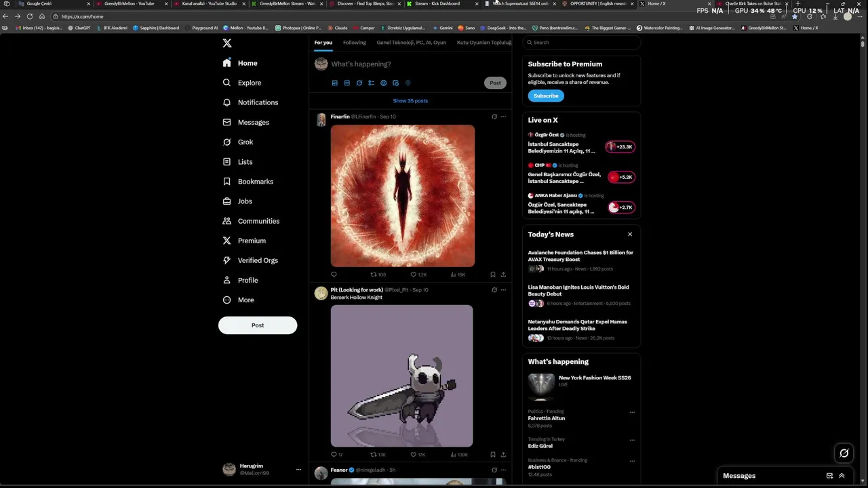868x488 pixels.
Task: Click the Search input field
Action: click(581, 42)
